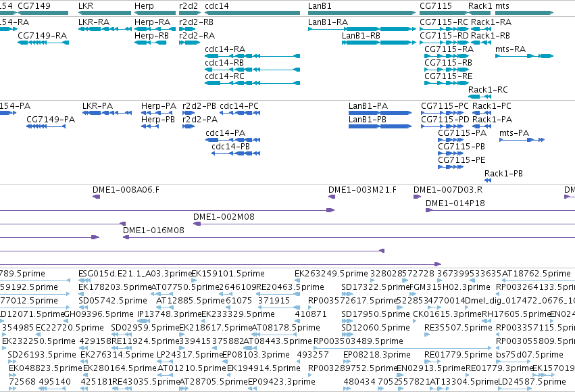Click EST GH09396.5prime
Viewport: 575px width, 392px height.
66,321
